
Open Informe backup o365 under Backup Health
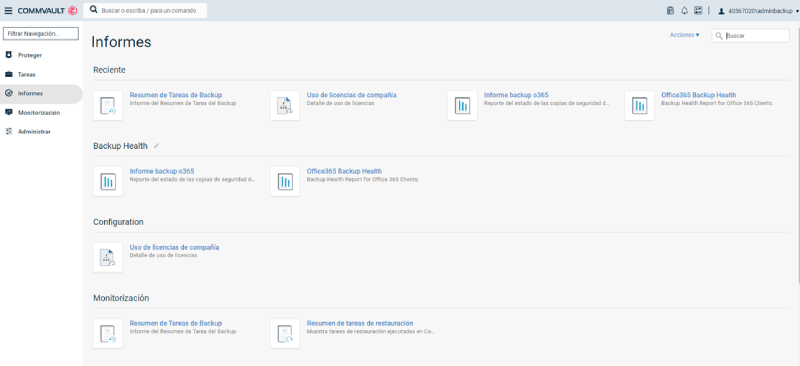click(x=162, y=171)
